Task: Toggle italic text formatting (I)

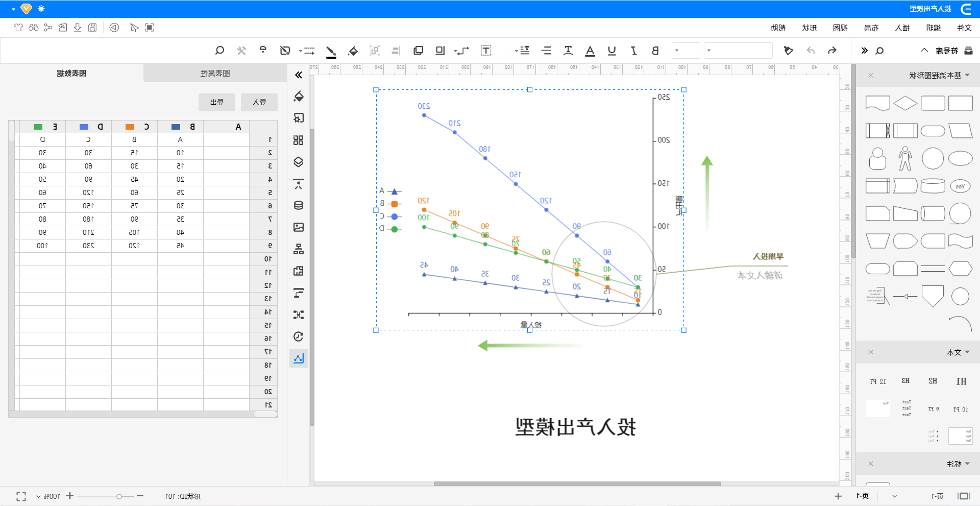Action: [633, 51]
